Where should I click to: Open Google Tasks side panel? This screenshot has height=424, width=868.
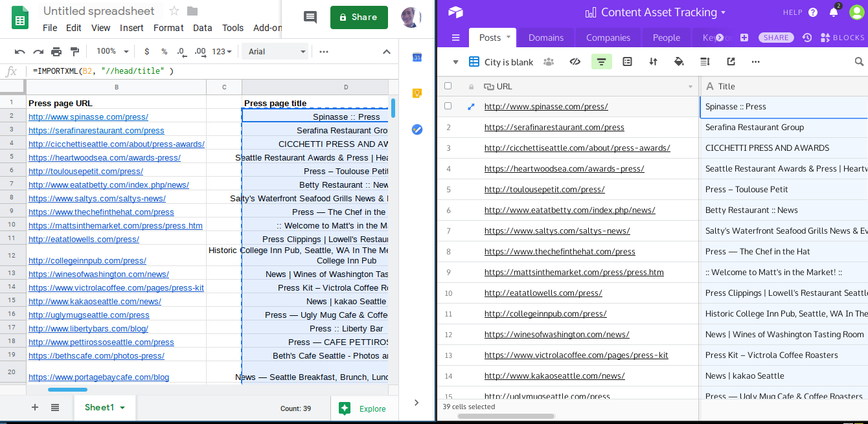tap(417, 129)
